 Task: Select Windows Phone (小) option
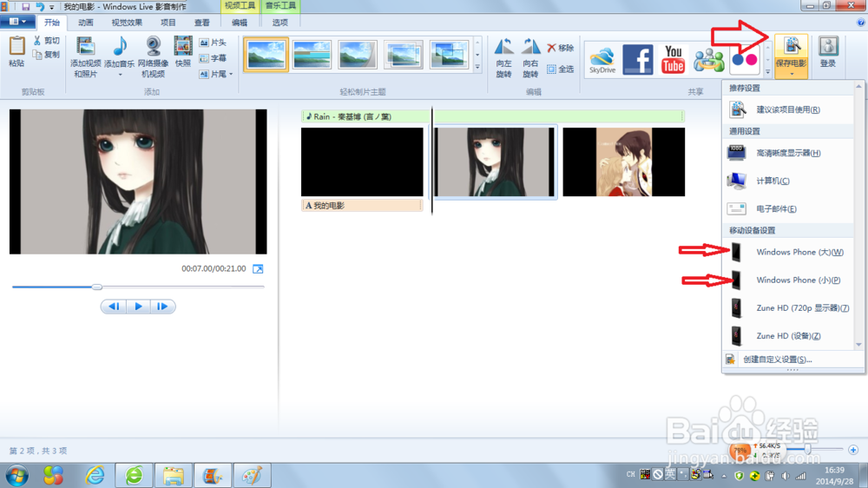(x=789, y=280)
